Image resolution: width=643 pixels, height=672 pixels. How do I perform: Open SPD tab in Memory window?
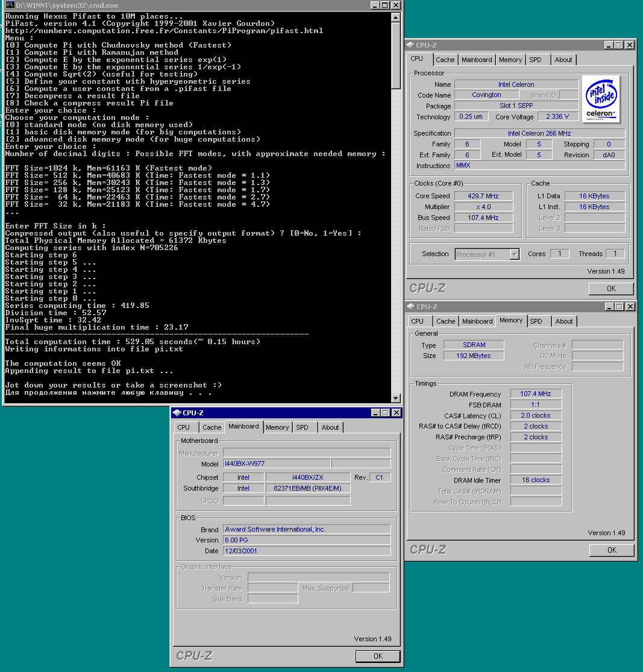click(x=536, y=321)
